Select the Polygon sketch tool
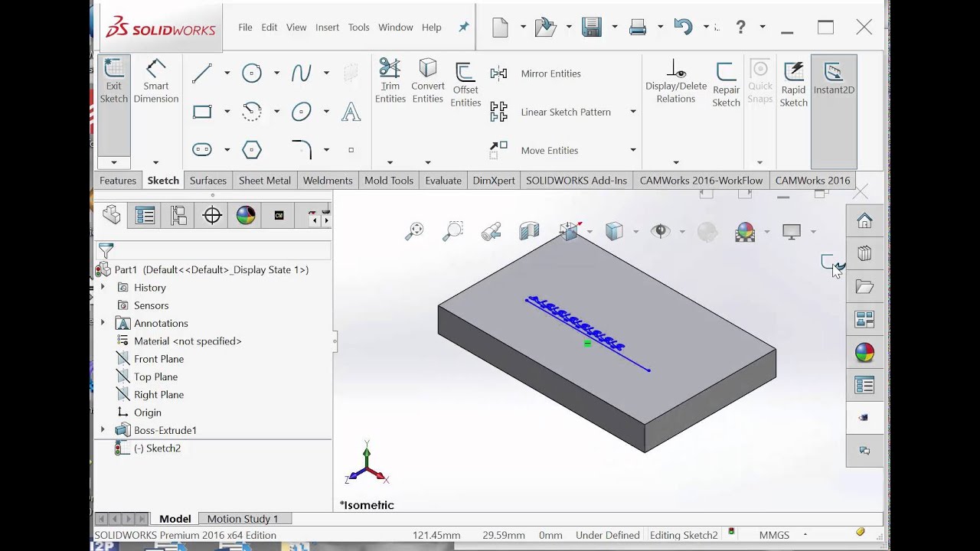The image size is (980, 551). click(x=252, y=150)
